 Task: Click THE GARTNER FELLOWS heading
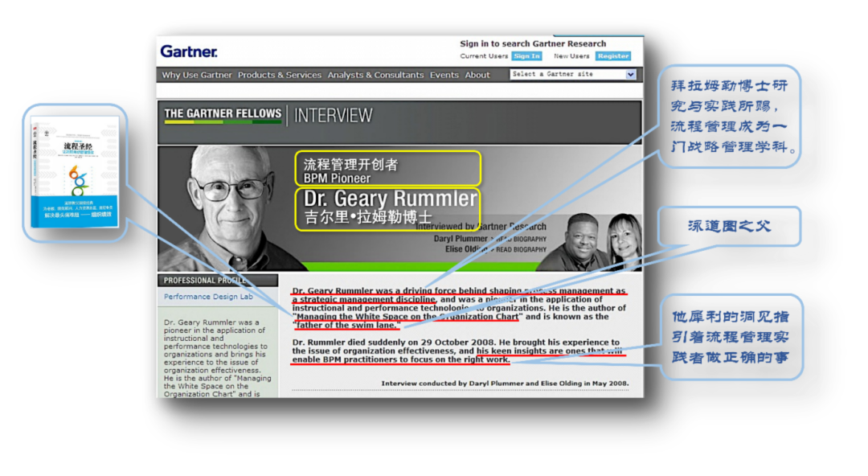223,113
